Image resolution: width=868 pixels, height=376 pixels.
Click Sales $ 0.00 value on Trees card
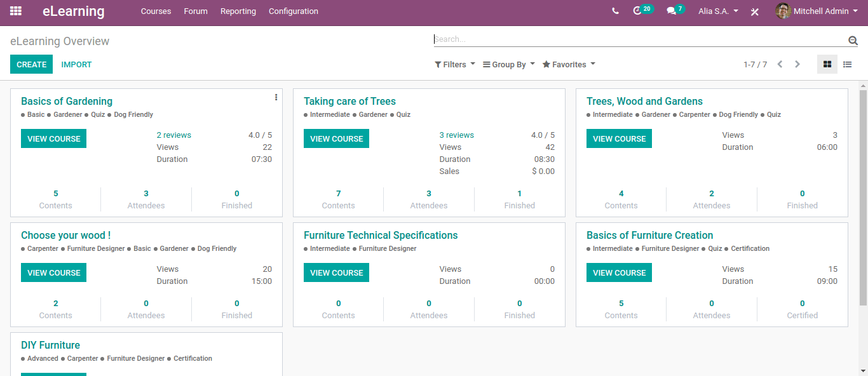pos(543,171)
